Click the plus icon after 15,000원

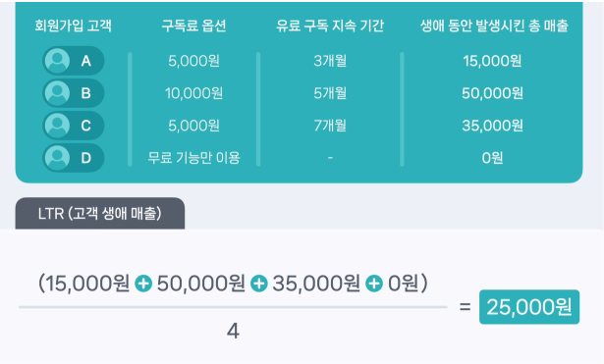coord(143,284)
